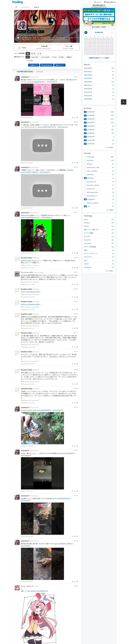Open hashtag #holoGTA

pyautogui.click(x=87, y=240)
